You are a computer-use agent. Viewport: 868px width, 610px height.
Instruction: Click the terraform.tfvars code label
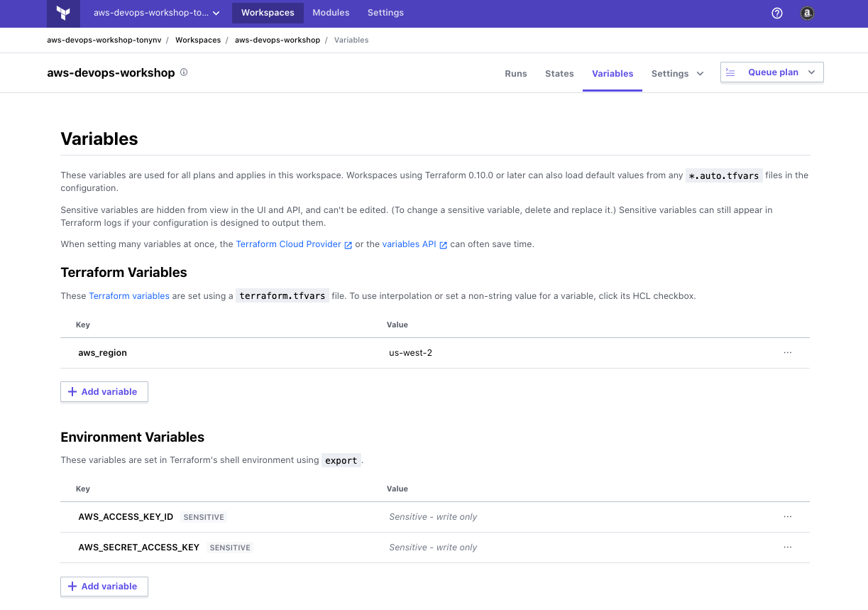(x=282, y=296)
